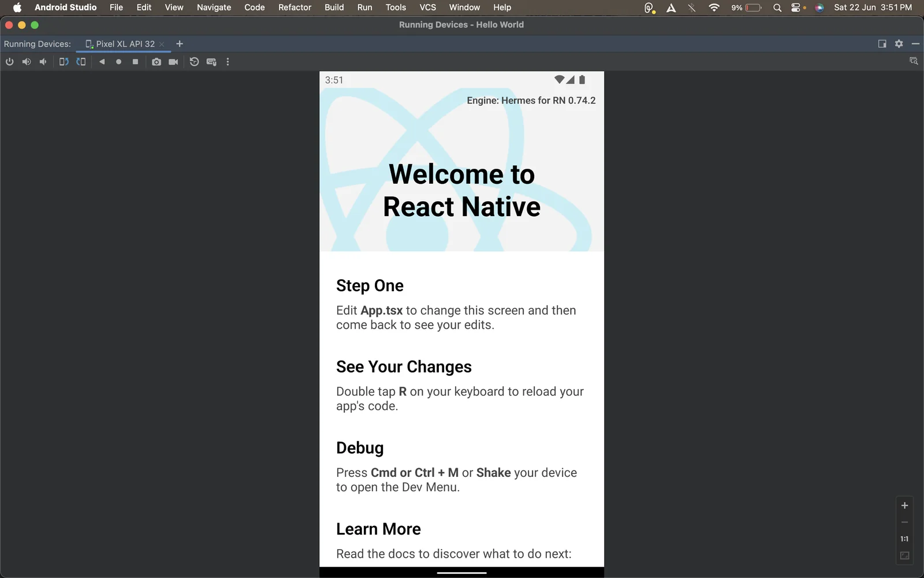Tap the emulator Back triangle button
924x578 pixels.
[102, 62]
